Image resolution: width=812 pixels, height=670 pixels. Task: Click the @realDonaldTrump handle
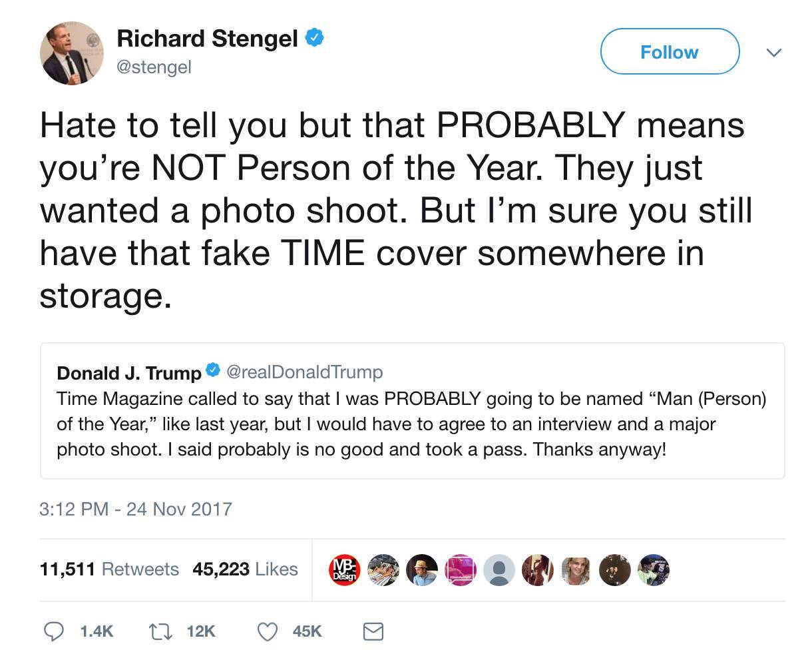[x=305, y=372]
